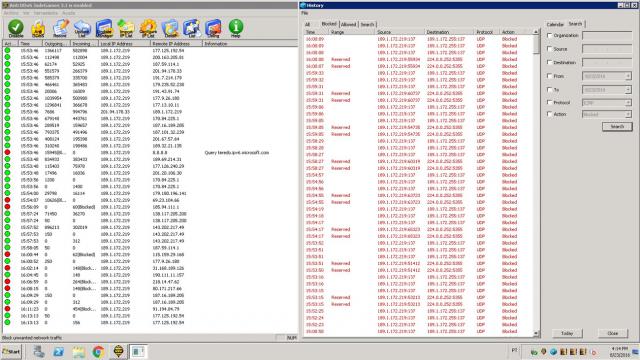Sort History by the Time column header
640x360 pixels.
click(316, 32)
